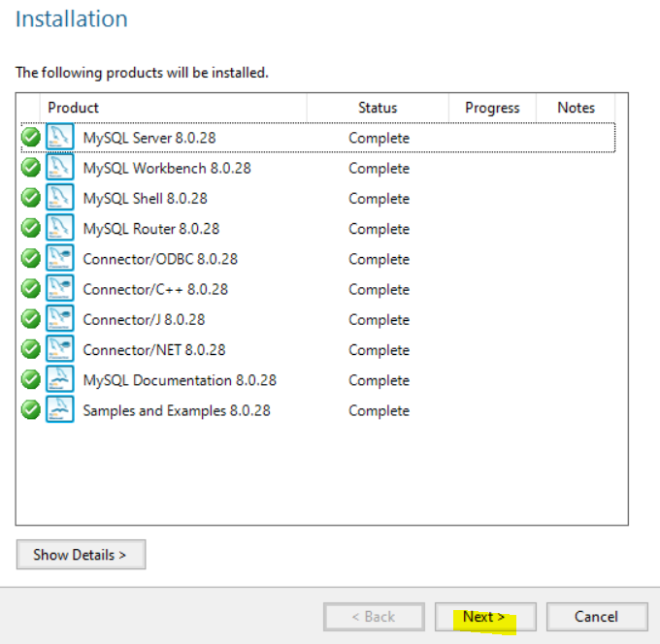This screenshot has height=644, width=660.
Task: Click the Connector/ODBC 8.0.28 product icon
Action: [x=60, y=258]
